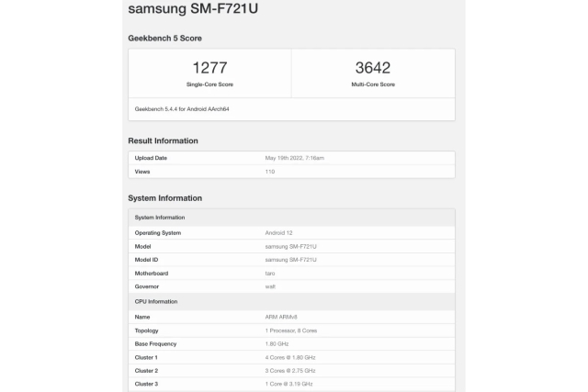Select the Topology label
The height and width of the screenshot is (392, 588).
tap(146, 330)
